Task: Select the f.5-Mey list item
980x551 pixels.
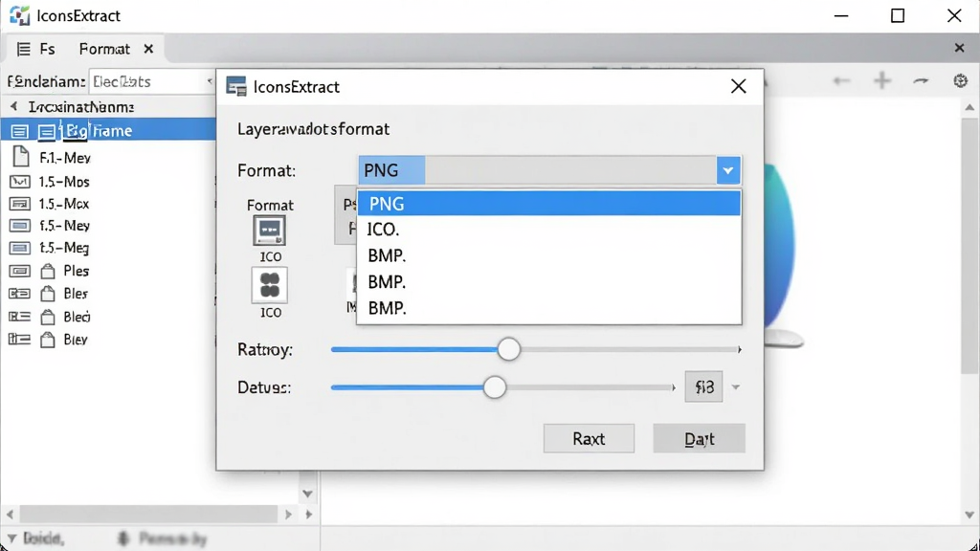Action: click(x=64, y=226)
